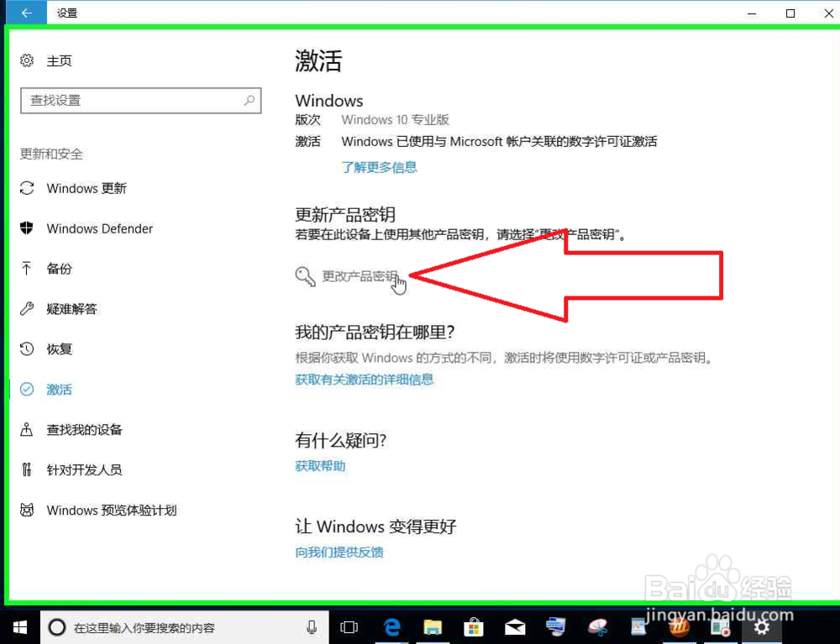Click the 有什么疑问? heading
This screenshot has height=644, width=840.
(x=341, y=440)
